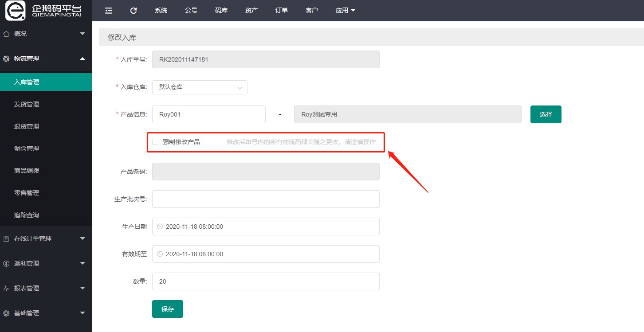Open the 公号 top menu

(191, 11)
